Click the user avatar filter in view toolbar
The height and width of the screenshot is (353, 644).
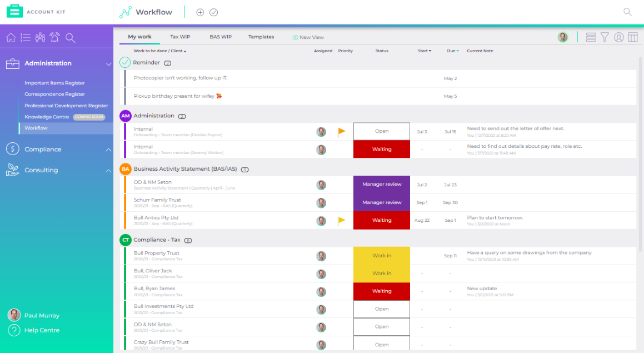(563, 37)
